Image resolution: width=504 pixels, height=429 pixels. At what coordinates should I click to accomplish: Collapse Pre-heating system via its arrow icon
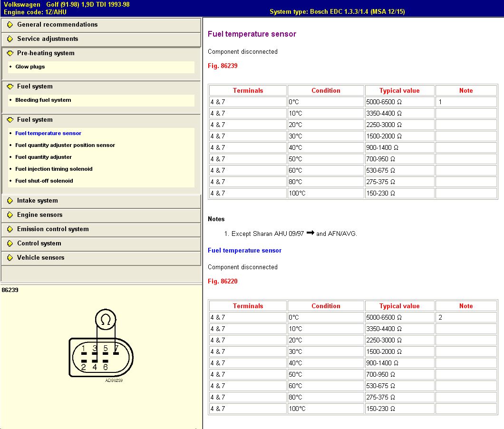10,53
